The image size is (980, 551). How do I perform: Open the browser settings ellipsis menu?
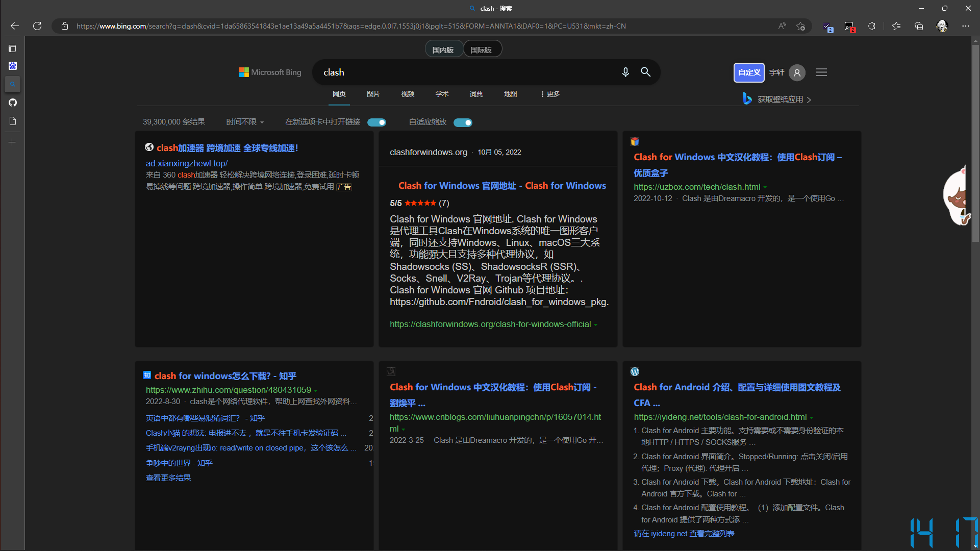click(x=966, y=26)
